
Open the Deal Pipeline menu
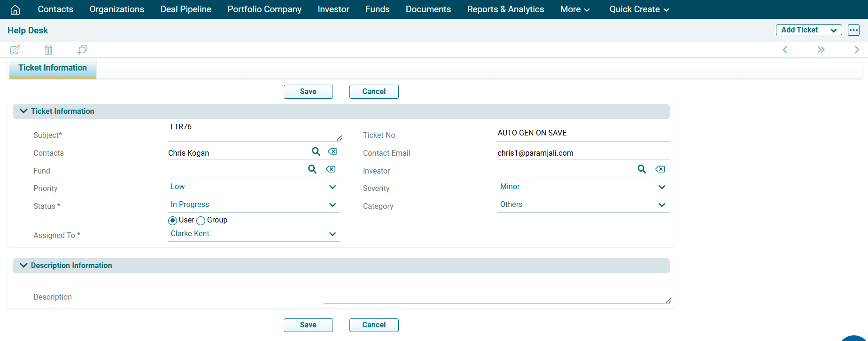[186, 9]
